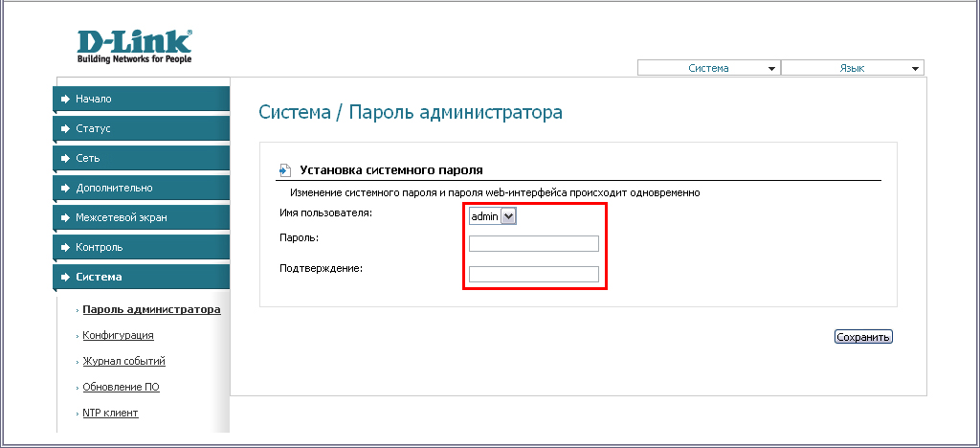
Task: Focus the Пароль input field
Action: (534, 244)
